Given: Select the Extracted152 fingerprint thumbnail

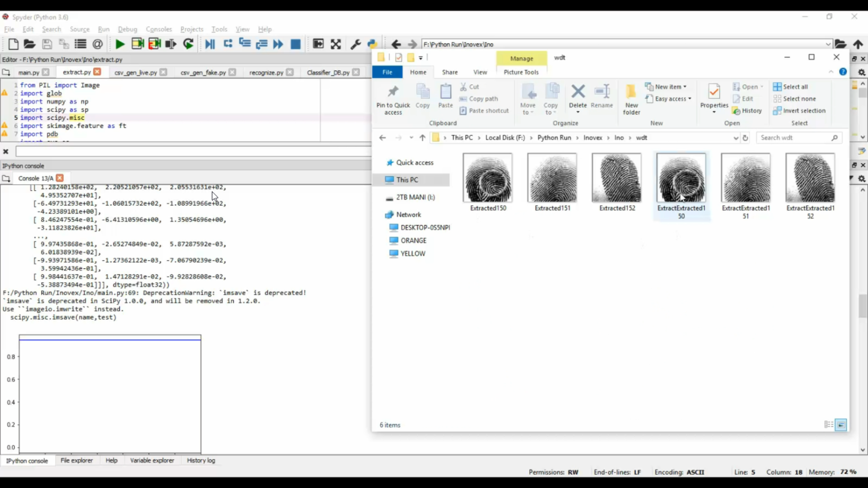Looking at the screenshot, I should point(616,178).
